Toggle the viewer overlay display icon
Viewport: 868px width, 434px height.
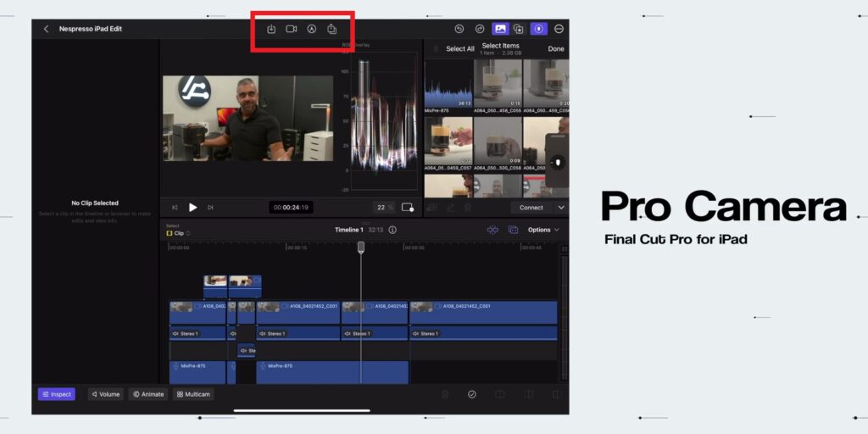[408, 208]
